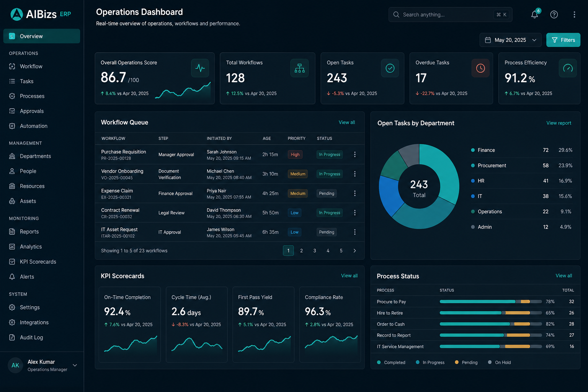The height and width of the screenshot is (392, 588).
Task: Click View all in Process Status
Action: tap(563, 276)
